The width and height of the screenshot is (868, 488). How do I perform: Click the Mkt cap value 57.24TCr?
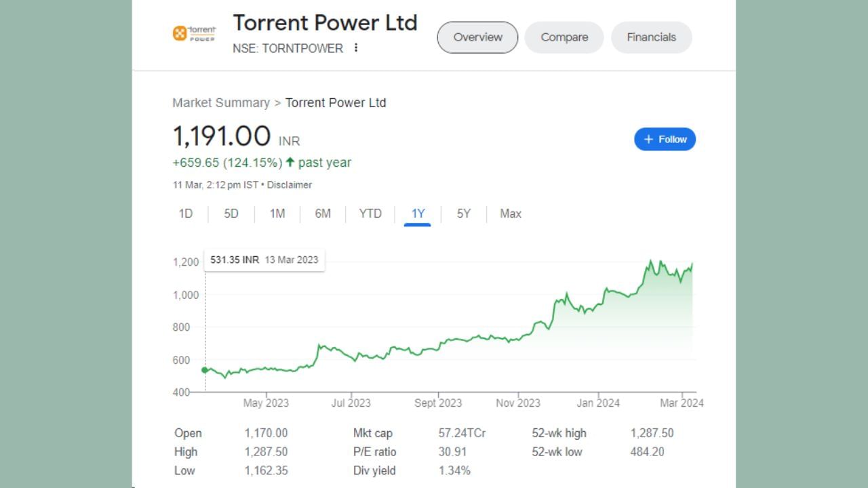point(462,433)
